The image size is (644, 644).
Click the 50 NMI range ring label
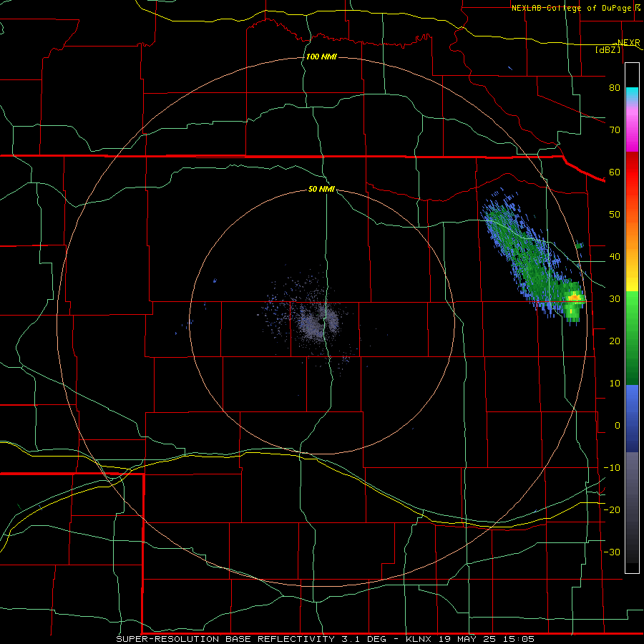[321, 189]
